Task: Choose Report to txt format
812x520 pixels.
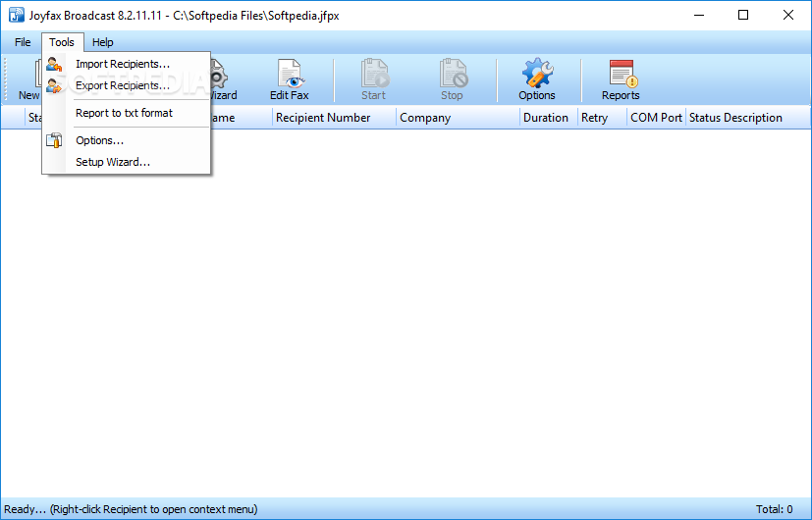Action: [127, 113]
